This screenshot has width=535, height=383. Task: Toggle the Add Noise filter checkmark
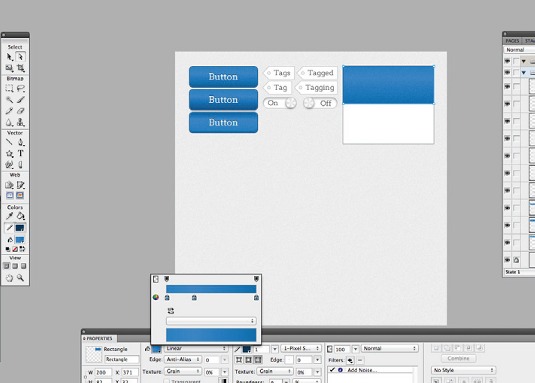click(x=332, y=370)
